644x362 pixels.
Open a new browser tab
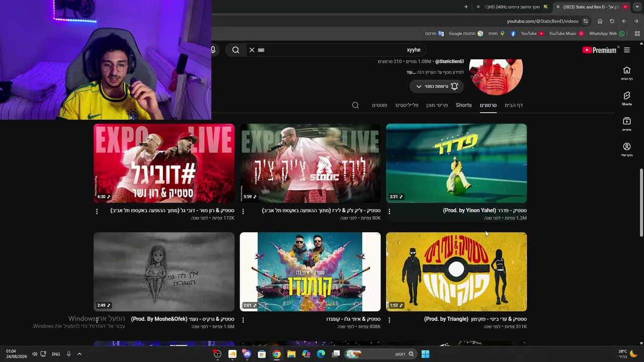(x=466, y=7)
